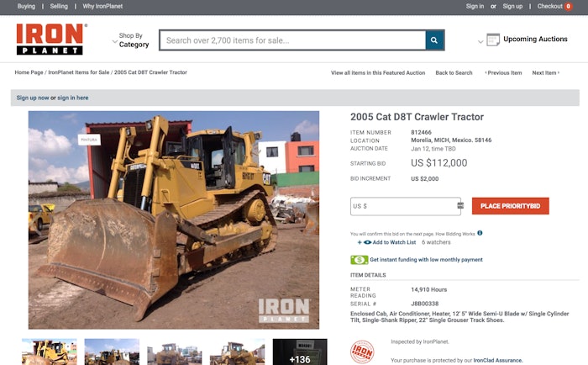The width and height of the screenshot is (588, 365).
Task: Focus the search items for sale box
Action: tap(292, 40)
